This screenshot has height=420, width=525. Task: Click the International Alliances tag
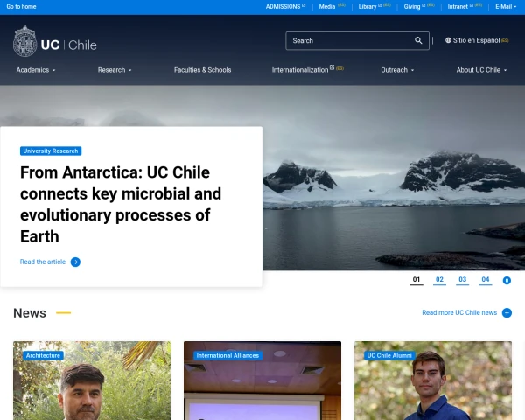pyautogui.click(x=227, y=356)
